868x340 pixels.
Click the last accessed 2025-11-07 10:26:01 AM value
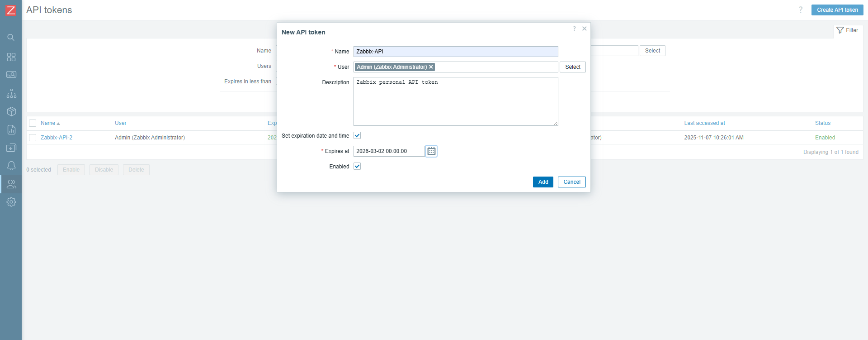714,138
